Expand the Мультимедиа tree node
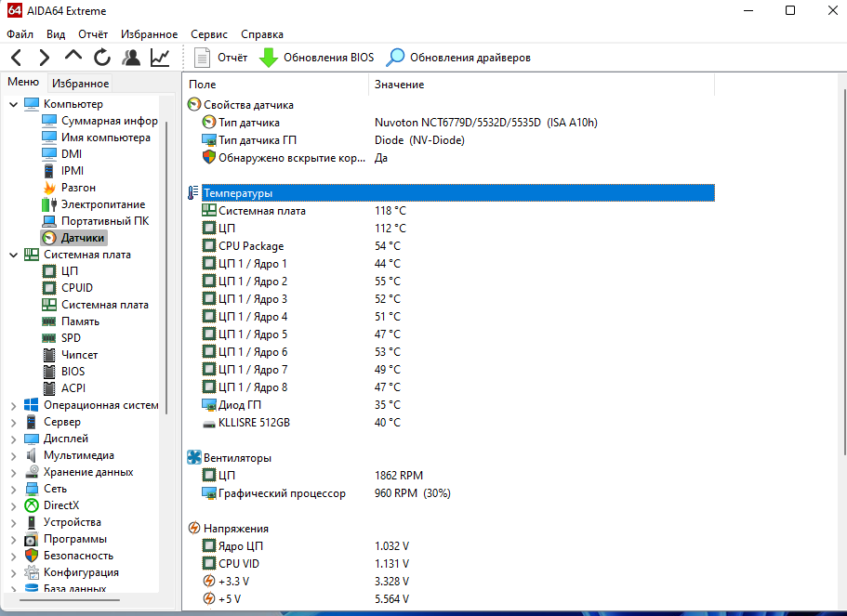 pos(14,455)
